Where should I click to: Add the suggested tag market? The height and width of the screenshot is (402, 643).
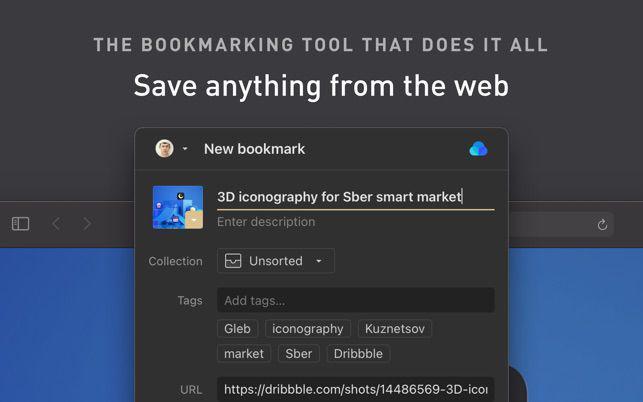[x=244, y=354]
